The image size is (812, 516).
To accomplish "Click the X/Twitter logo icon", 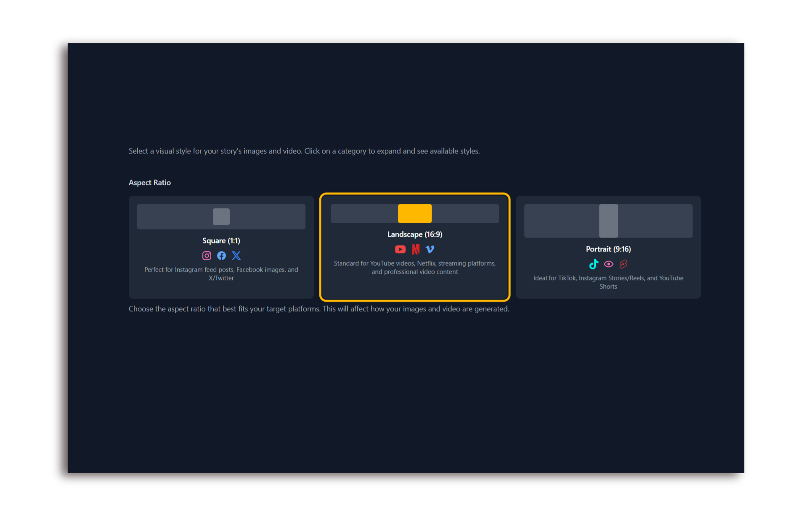I will 236,255.
